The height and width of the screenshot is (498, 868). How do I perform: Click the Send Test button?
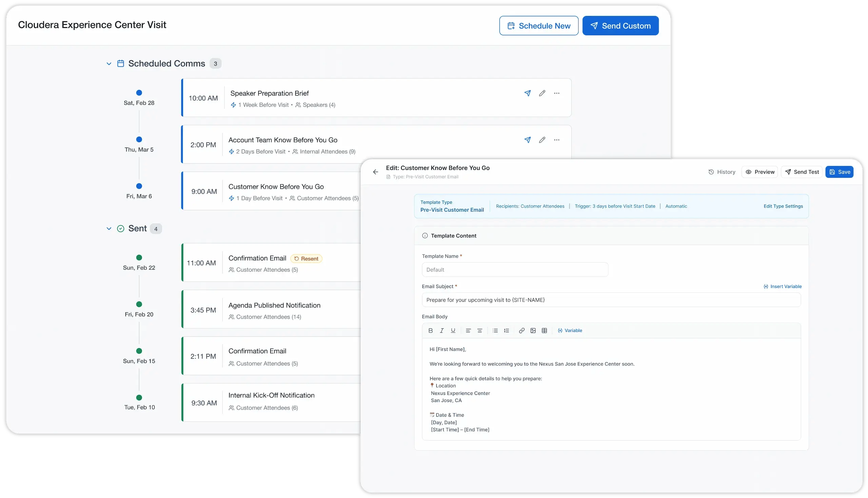tap(802, 172)
